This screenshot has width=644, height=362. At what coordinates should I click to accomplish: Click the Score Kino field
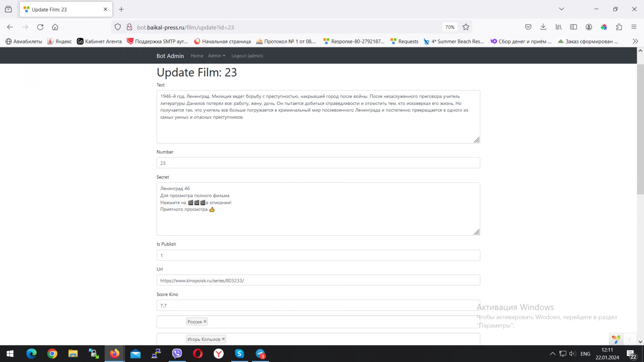(x=318, y=305)
